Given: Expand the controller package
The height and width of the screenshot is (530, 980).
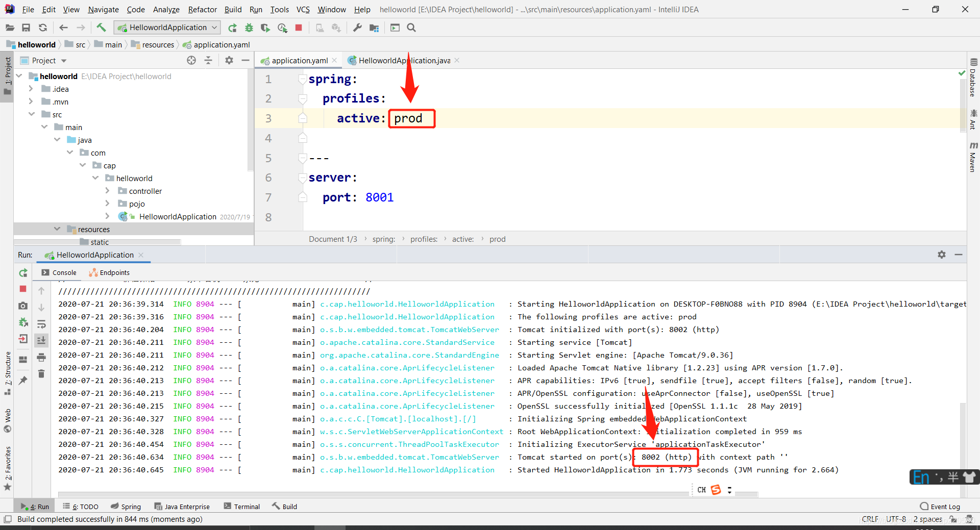Looking at the screenshot, I should 108,191.
